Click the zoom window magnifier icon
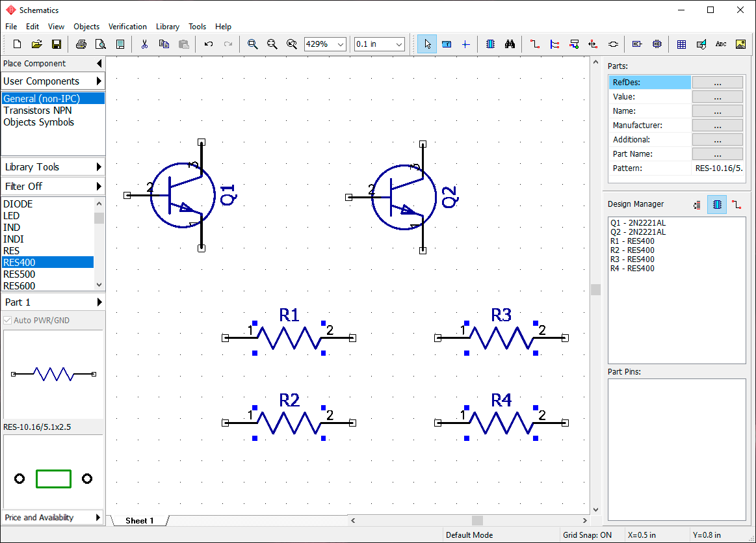Screen dimensions: 756x543 click(252, 44)
